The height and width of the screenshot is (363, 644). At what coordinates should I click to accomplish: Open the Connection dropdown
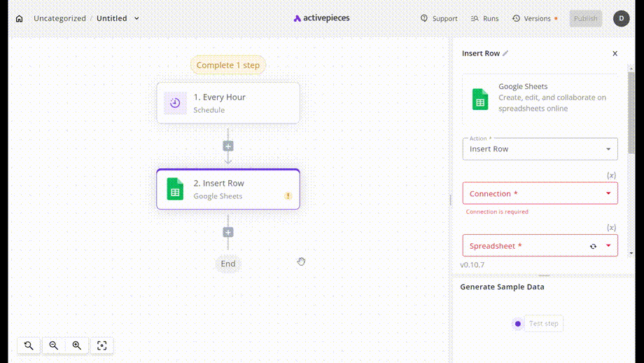[x=540, y=193]
